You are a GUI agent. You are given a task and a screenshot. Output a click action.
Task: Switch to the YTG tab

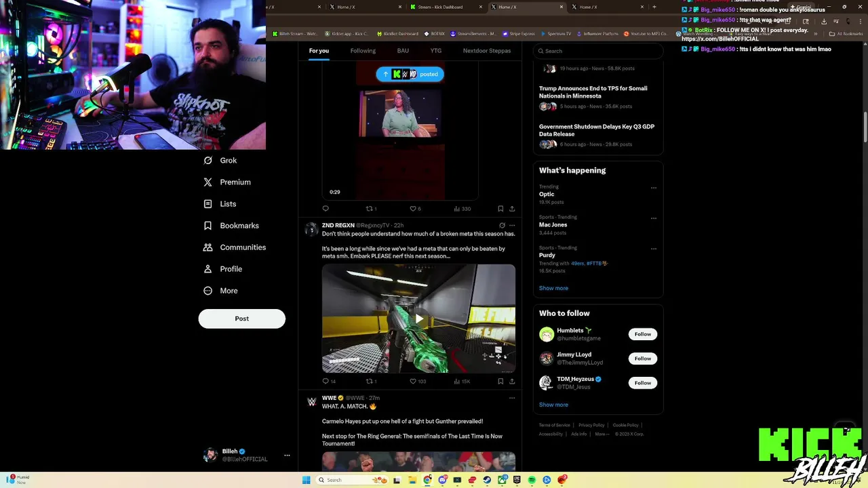click(436, 51)
